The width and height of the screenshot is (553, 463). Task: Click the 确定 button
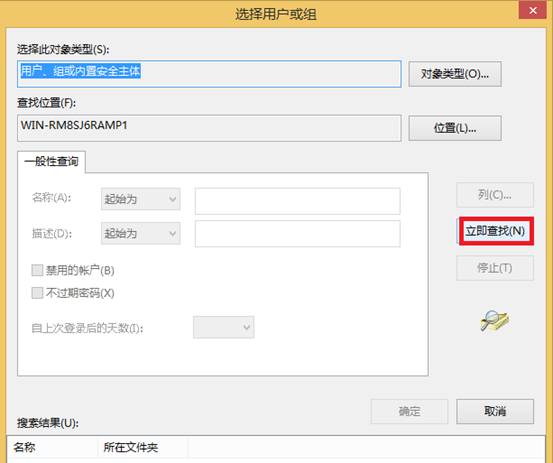pyautogui.click(x=409, y=411)
